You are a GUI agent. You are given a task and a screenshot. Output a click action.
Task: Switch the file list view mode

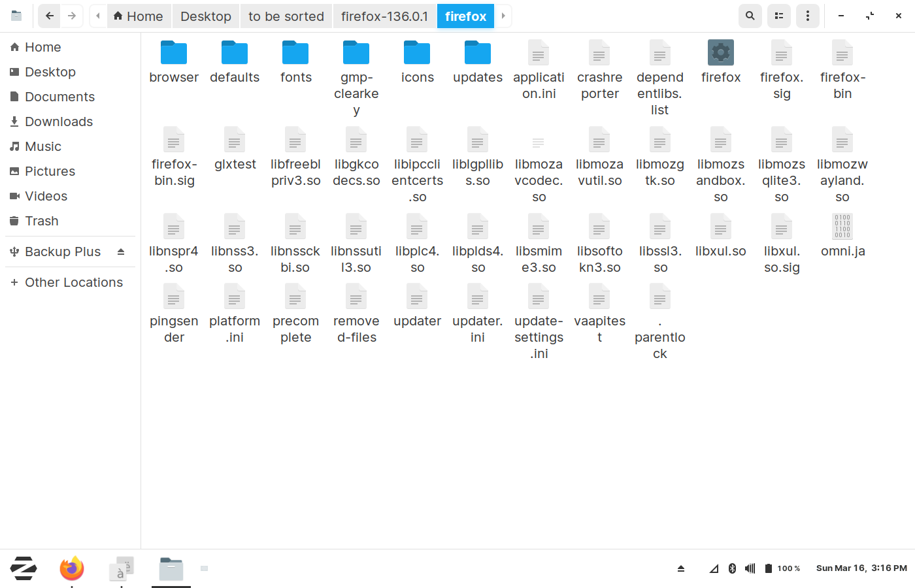[779, 16]
